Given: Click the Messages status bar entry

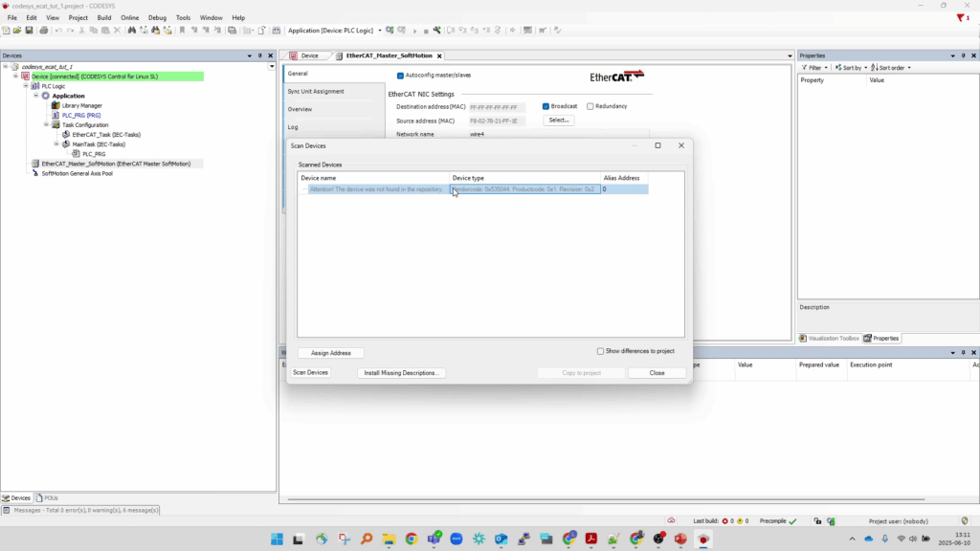Looking at the screenshot, I should point(80,511).
